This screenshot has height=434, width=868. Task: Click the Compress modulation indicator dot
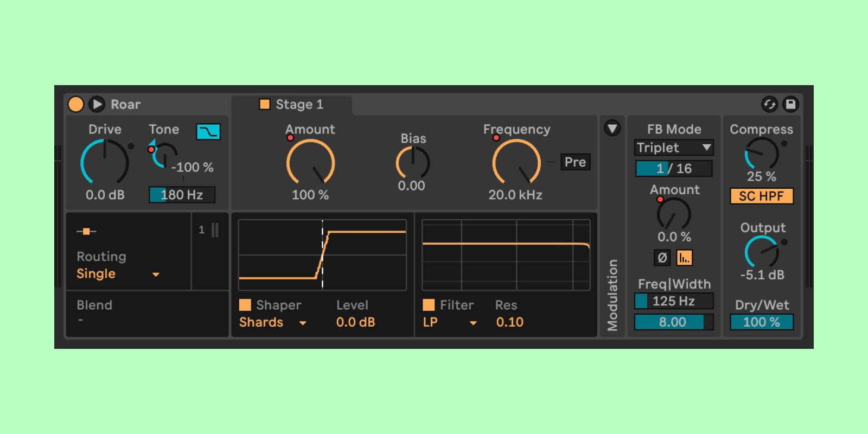[x=784, y=144]
